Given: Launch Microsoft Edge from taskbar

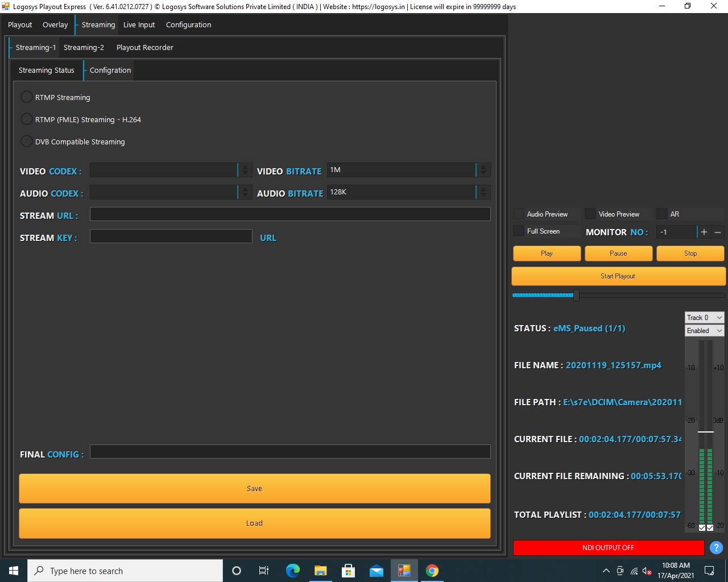Looking at the screenshot, I should (x=292, y=571).
